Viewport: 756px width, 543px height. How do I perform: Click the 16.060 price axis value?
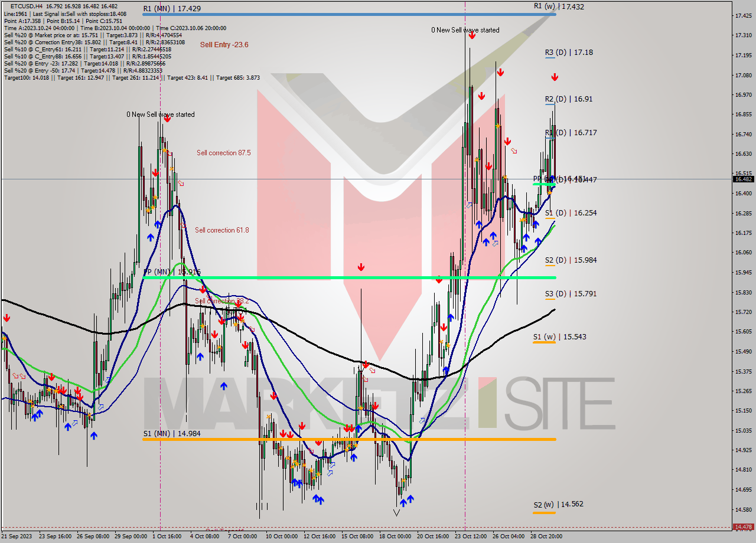[743, 253]
